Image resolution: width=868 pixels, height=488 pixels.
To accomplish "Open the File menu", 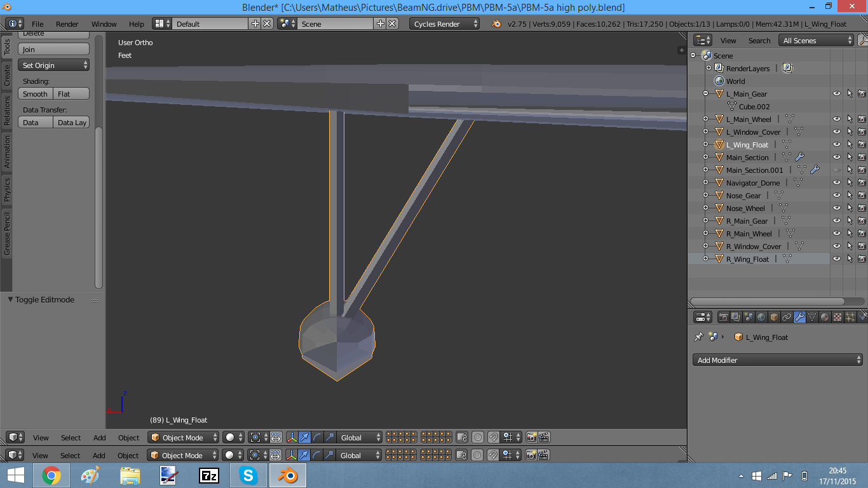I will tap(37, 24).
